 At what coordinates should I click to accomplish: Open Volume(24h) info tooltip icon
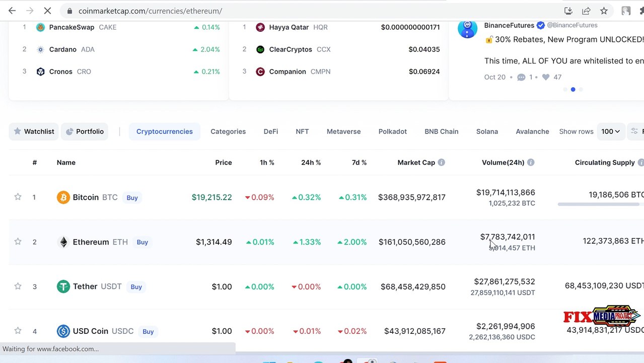[x=531, y=162]
